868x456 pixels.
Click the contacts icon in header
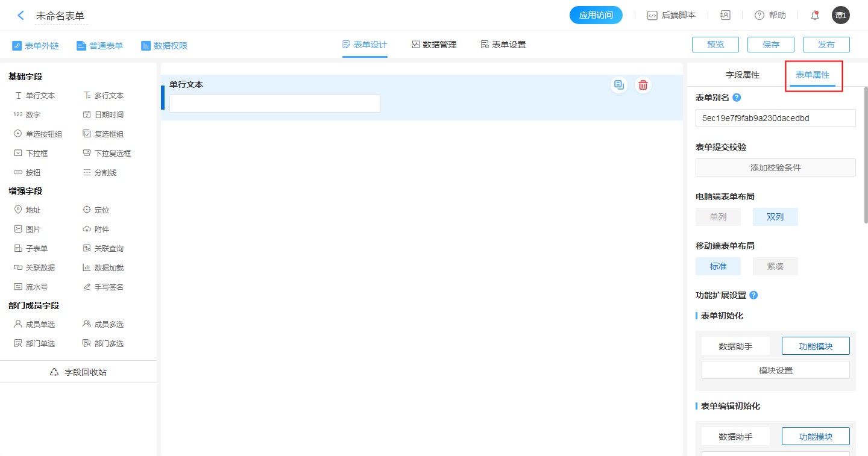tap(725, 16)
